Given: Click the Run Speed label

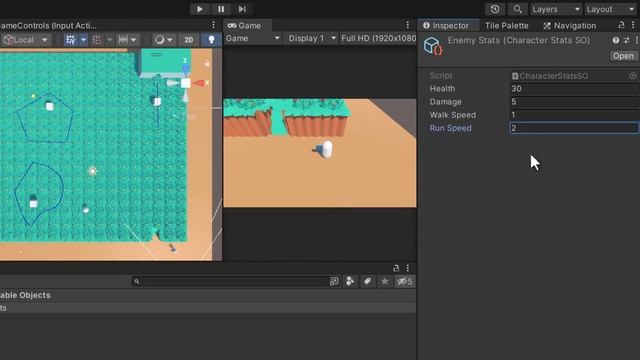Looking at the screenshot, I should [450, 128].
